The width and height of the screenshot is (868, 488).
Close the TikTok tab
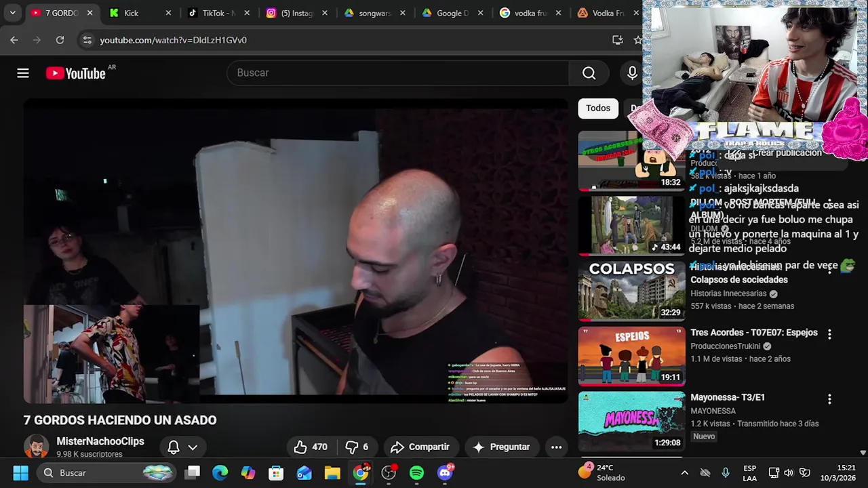pos(247,13)
